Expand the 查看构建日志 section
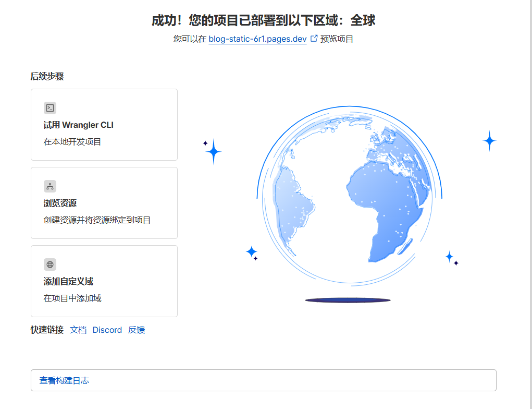The width and height of the screenshot is (532, 409). pyautogui.click(x=65, y=380)
